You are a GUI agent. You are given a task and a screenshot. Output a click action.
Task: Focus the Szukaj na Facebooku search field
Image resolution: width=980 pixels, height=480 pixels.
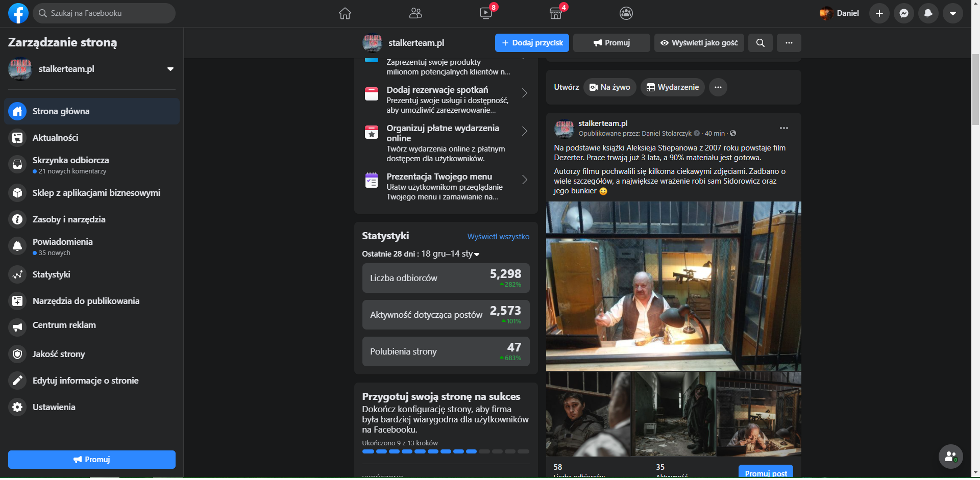pyautogui.click(x=104, y=13)
